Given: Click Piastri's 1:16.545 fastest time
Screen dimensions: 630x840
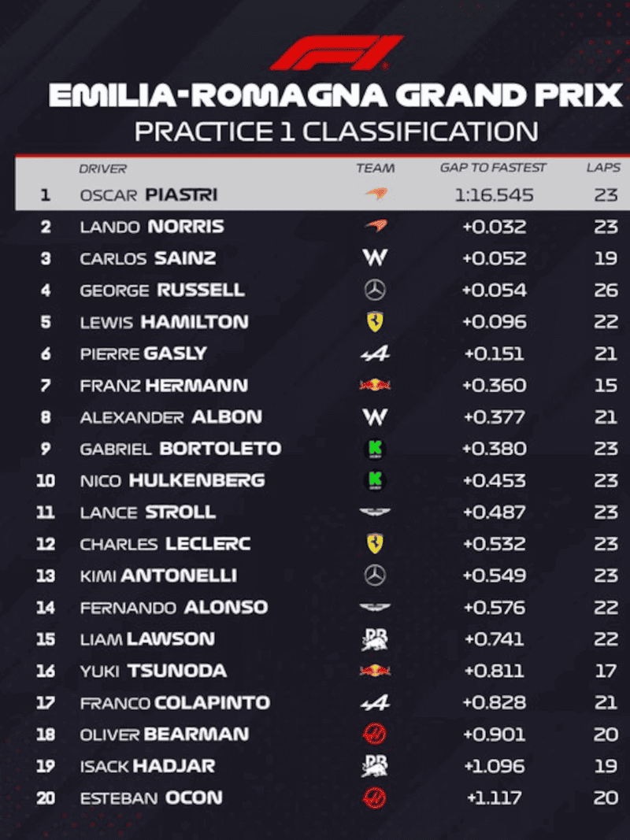Looking at the screenshot, I should click(x=494, y=194).
